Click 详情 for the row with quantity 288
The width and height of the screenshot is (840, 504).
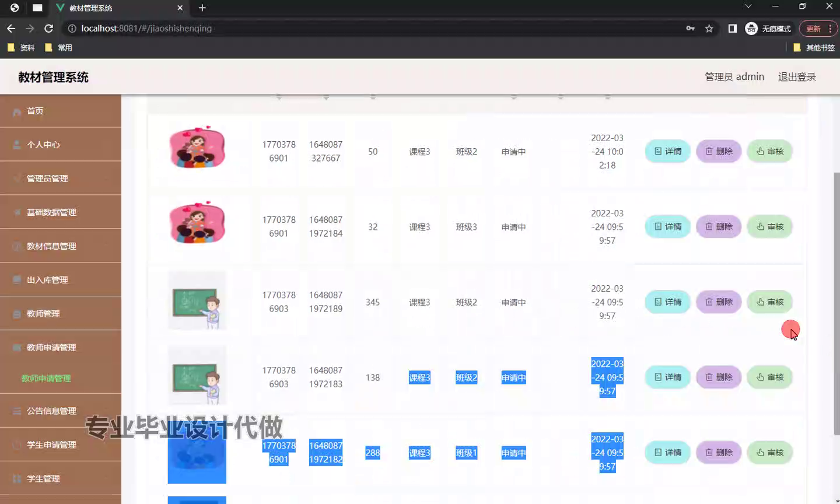(x=668, y=452)
